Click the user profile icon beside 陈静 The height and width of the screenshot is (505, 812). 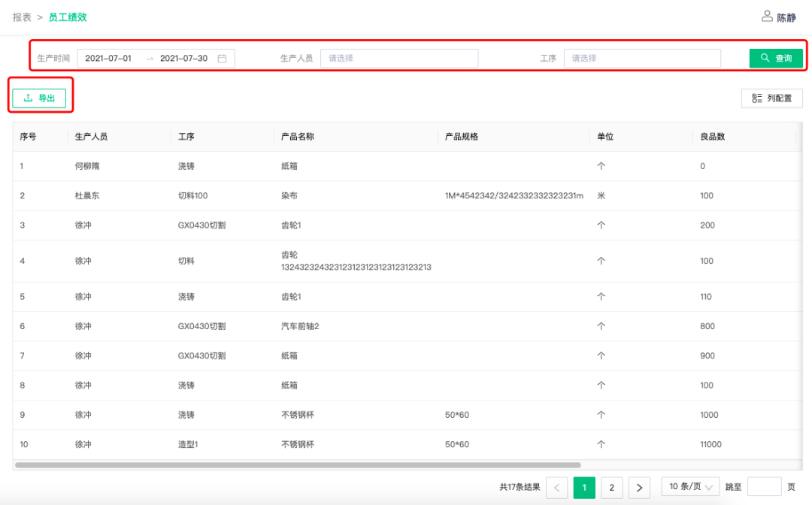point(766,17)
